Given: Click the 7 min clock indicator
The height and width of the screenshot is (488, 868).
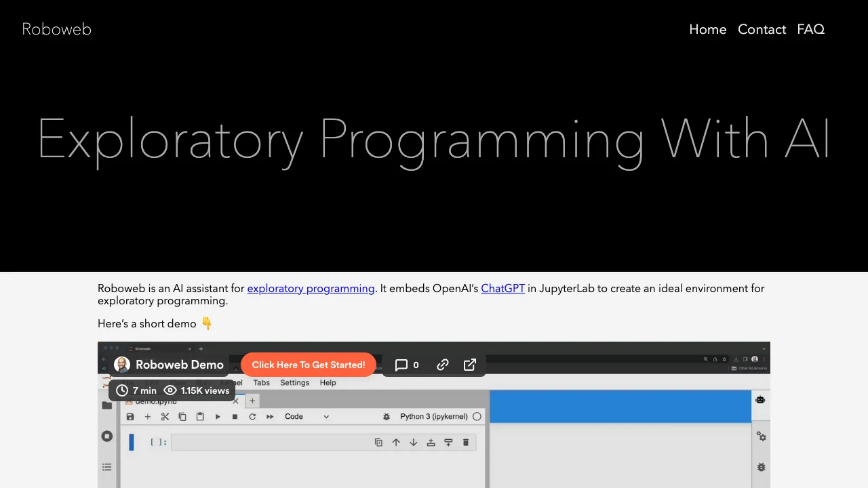Looking at the screenshot, I should [136, 390].
